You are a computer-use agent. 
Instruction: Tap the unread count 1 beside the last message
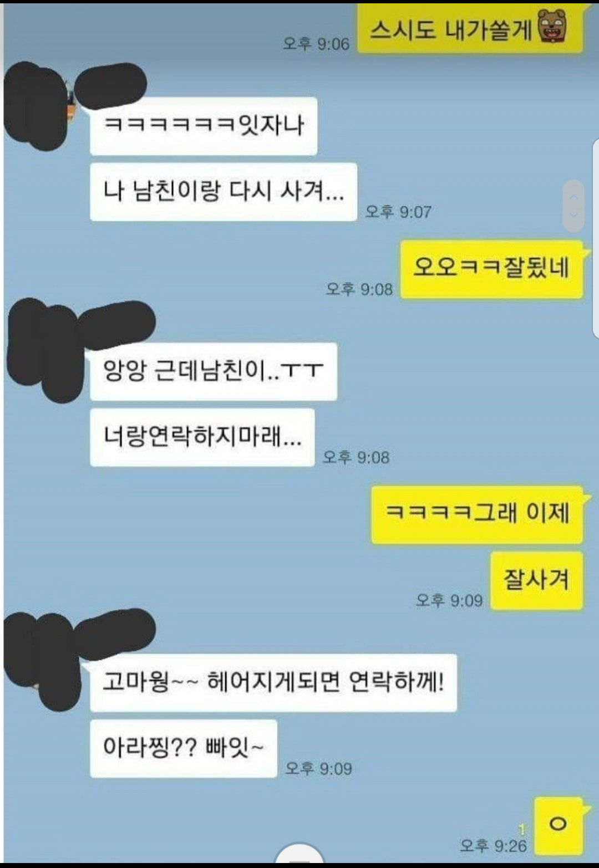click(521, 829)
